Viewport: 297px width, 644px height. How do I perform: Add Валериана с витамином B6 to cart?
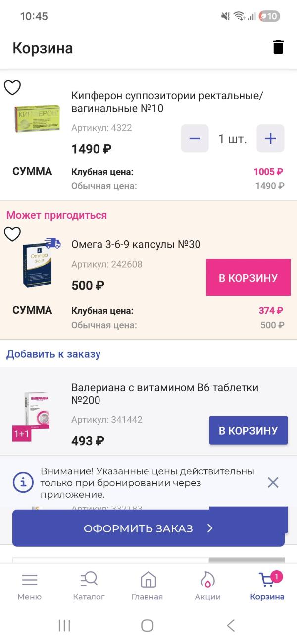(x=248, y=430)
